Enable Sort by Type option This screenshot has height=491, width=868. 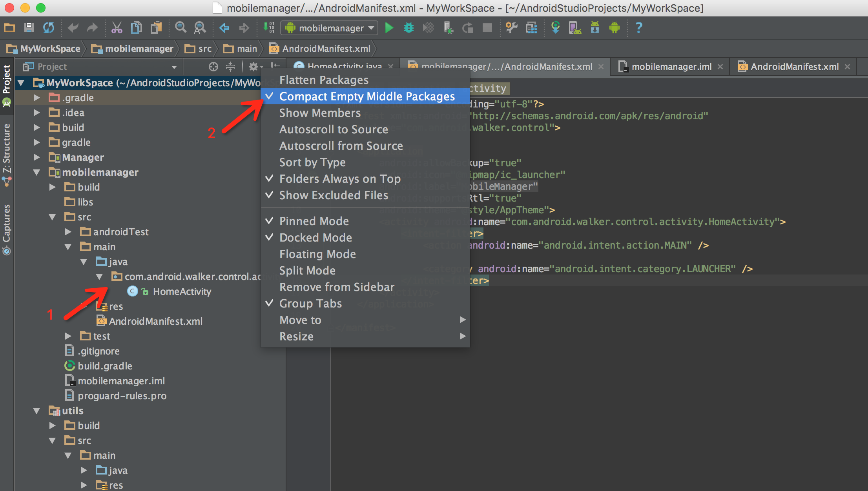coord(365,162)
